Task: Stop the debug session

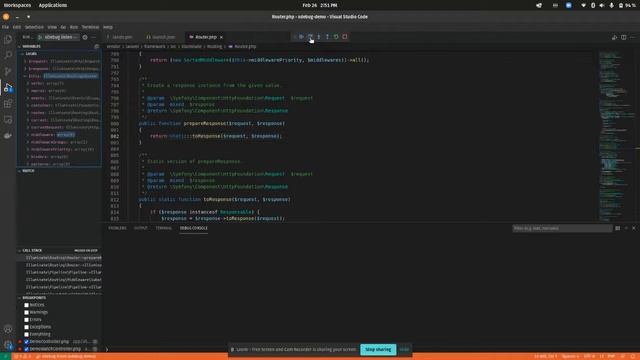Action: pyautogui.click(x=345, y=37)
